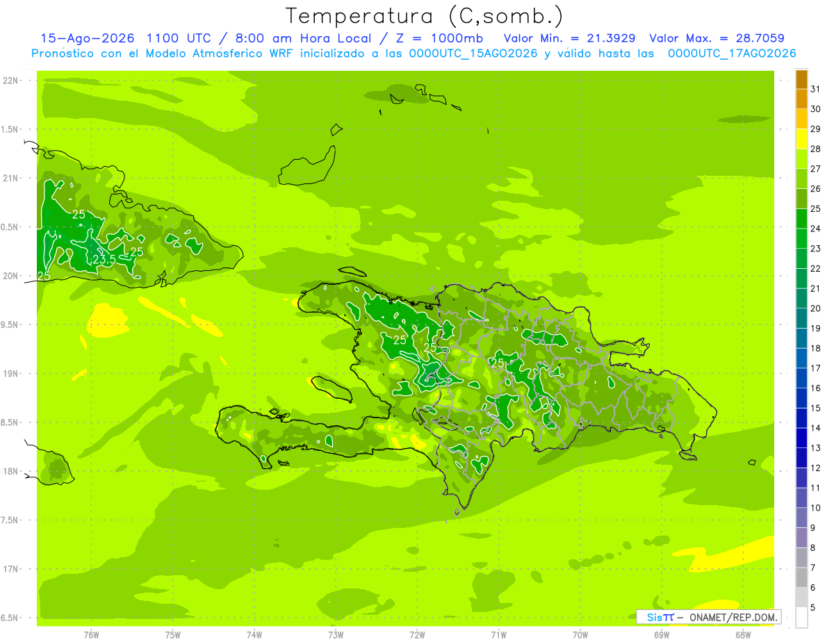Click the 'Valor Min. = 21.3929' readout

569,38
